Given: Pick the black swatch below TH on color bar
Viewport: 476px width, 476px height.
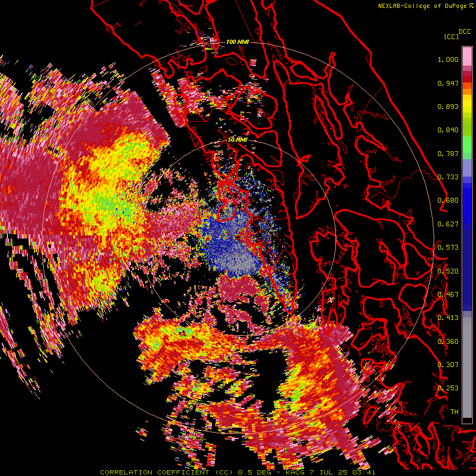Looking at the screenshot, I should click(x=467, y=420).
